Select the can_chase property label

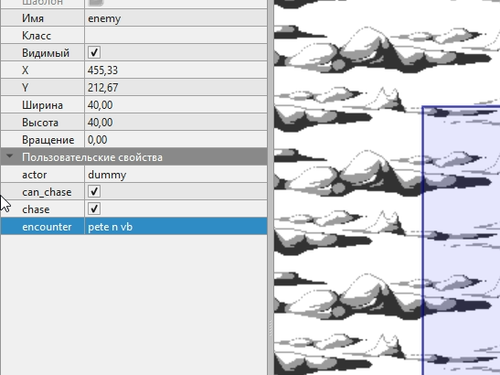(47, 192)
